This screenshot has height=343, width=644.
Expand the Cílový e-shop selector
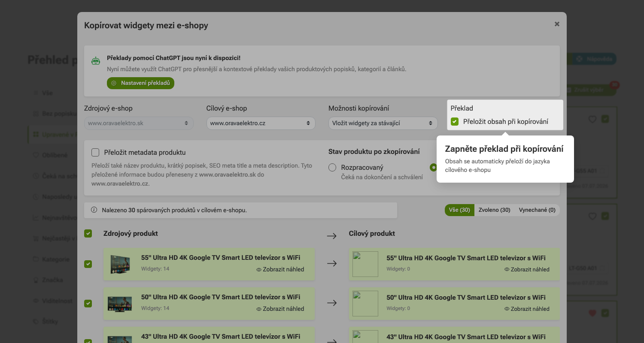coord(261,123)
